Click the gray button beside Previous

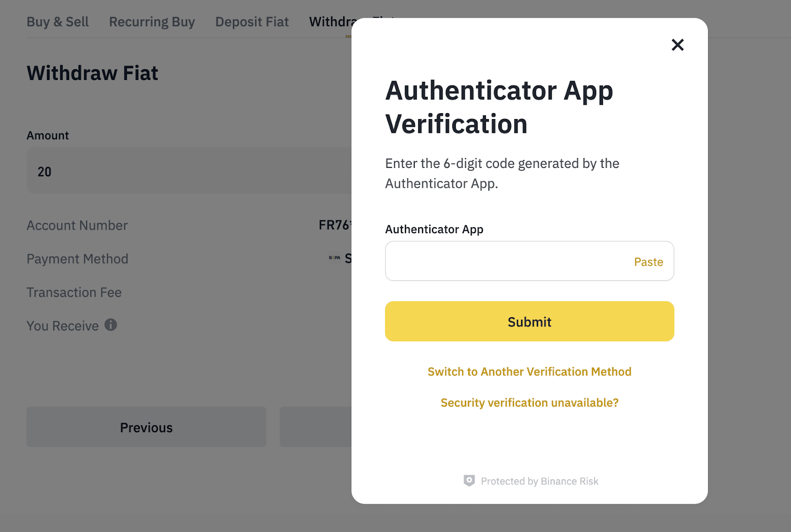coord(315,427)
